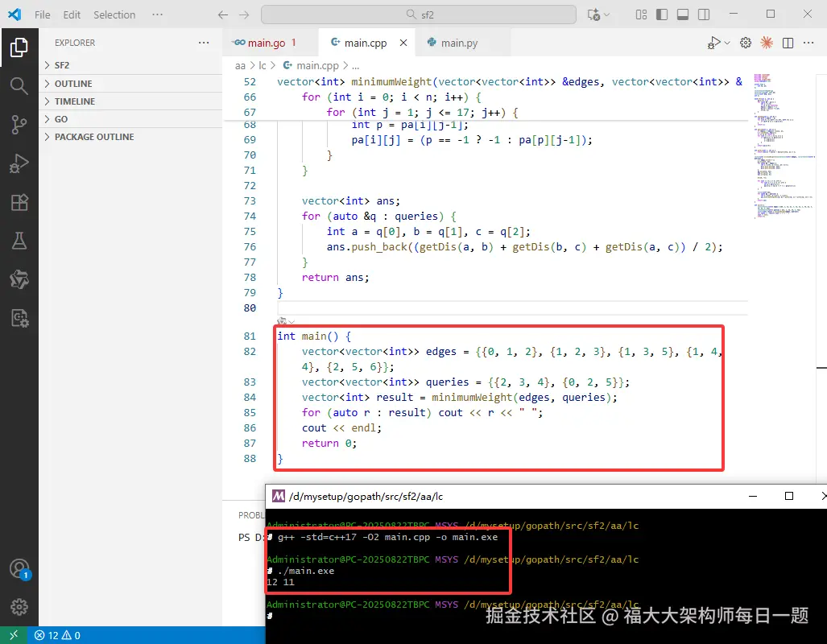
Task: Open Explorer Views and More Actions ellipsis
Action: (204, 43)
